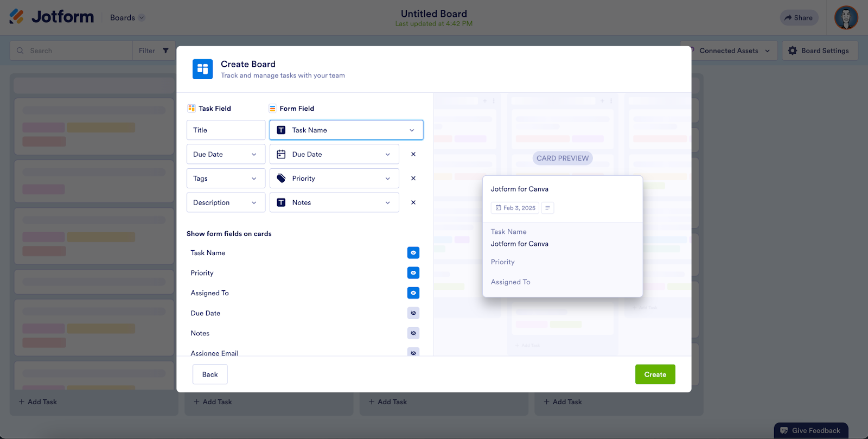Focus the board Search input
Image resolution: width=868 pixels, height=439 pixels.
point(71,50)
